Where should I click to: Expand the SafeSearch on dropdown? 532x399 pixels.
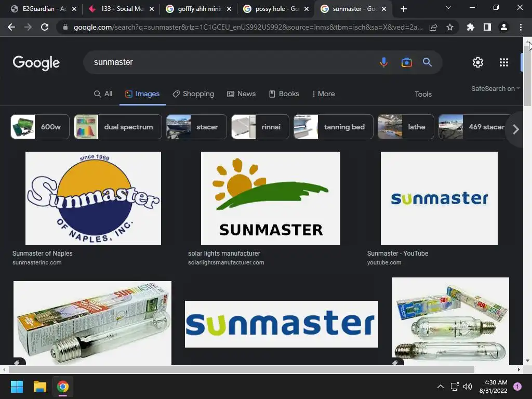(495, 88)
